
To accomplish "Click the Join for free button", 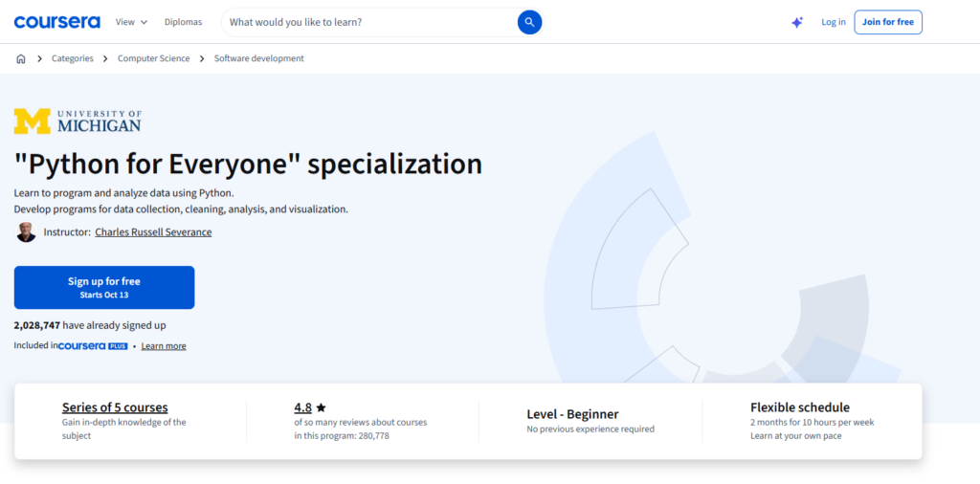I will (888, 22).
